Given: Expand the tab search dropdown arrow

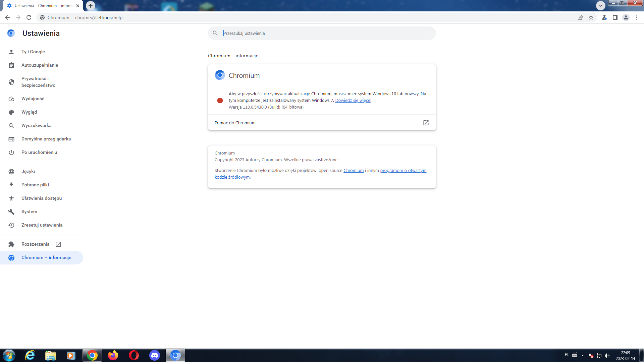Looking at the screenshot, I should pos(601,5).
